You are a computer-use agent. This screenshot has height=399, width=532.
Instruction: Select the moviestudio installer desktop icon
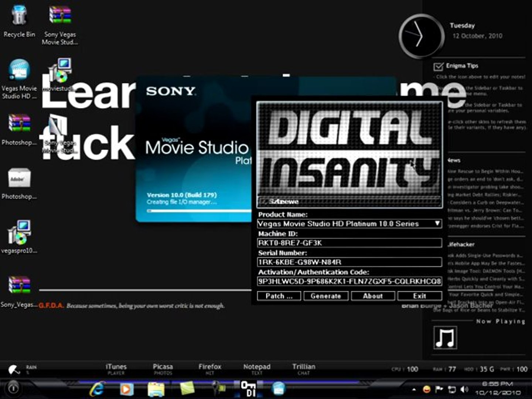(60, 69)
